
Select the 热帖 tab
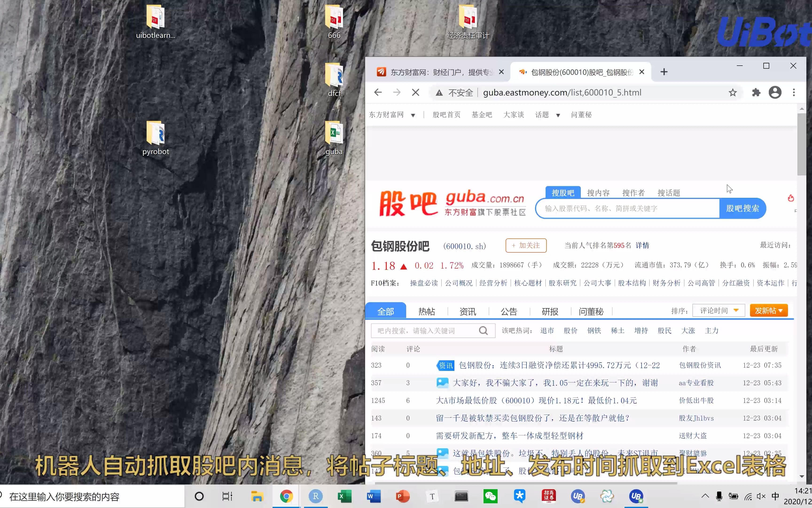426,311
